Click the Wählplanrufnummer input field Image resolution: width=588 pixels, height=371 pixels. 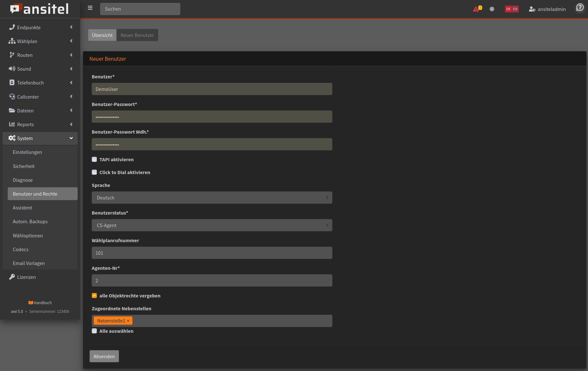pyautogui.click(x=212, y=253)
